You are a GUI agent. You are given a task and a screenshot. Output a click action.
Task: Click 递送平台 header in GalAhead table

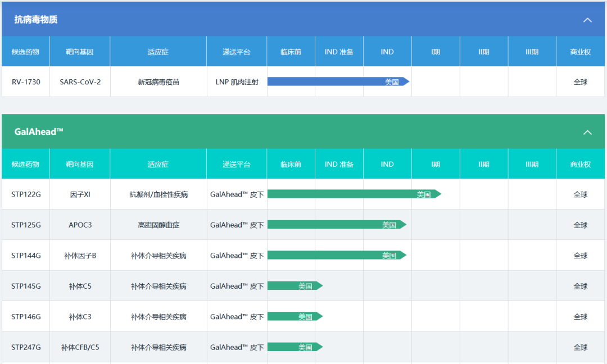[x=237, y=164]
